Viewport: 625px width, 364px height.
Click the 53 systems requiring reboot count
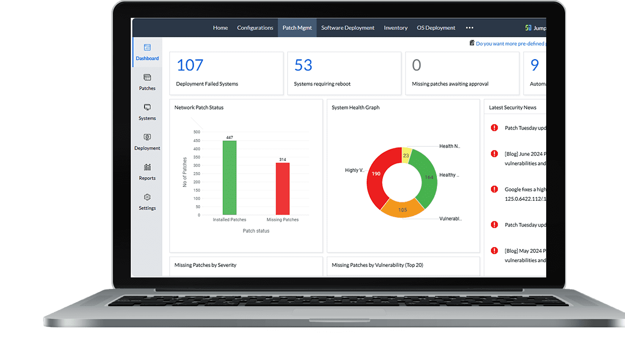click(303, 66)
